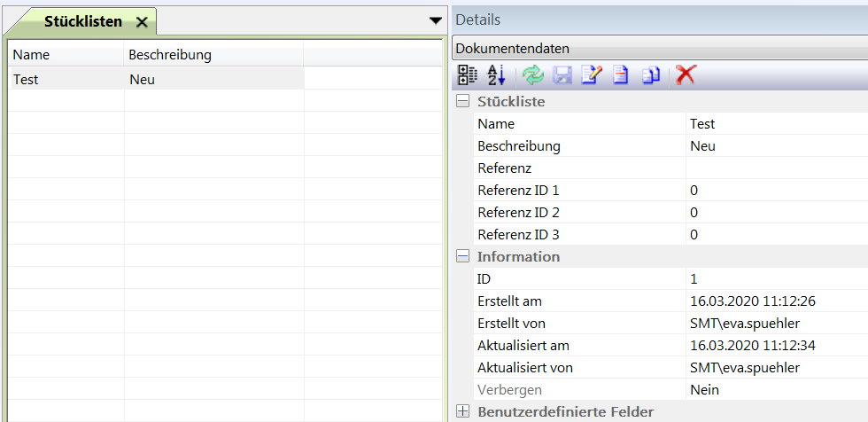This screenshot has width=868, height=422.
Task: Click the copy documents icon
Action: coord(651,75)
